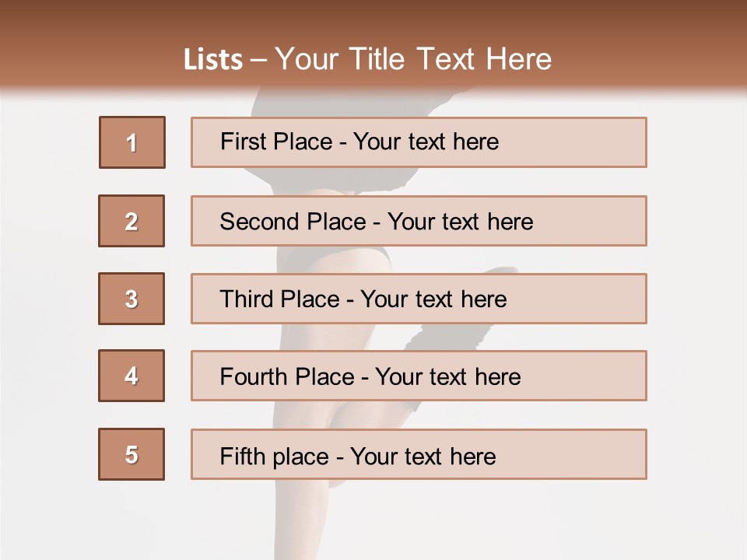747x560 pixels.
Task: Select the Fifth place text bar
Action: (419, 454)
